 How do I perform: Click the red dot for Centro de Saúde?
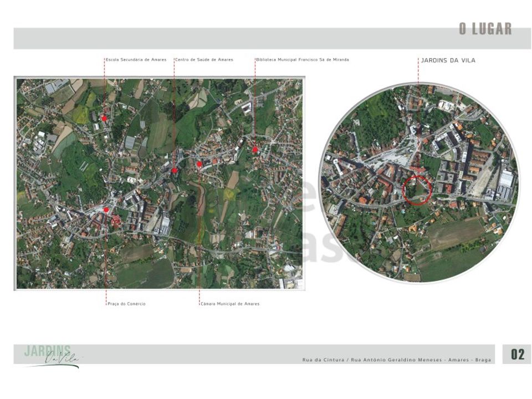[x=175, y=170]
